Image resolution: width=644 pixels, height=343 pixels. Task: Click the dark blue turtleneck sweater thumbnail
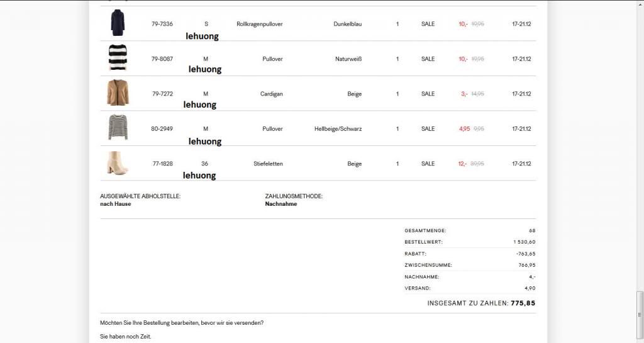pyautogui.click(x=118, y=23)
